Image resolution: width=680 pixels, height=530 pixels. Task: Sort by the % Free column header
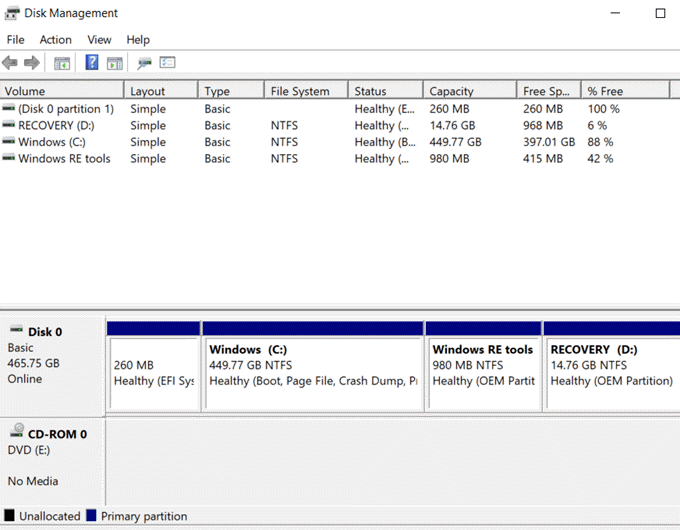click(625, 91)
